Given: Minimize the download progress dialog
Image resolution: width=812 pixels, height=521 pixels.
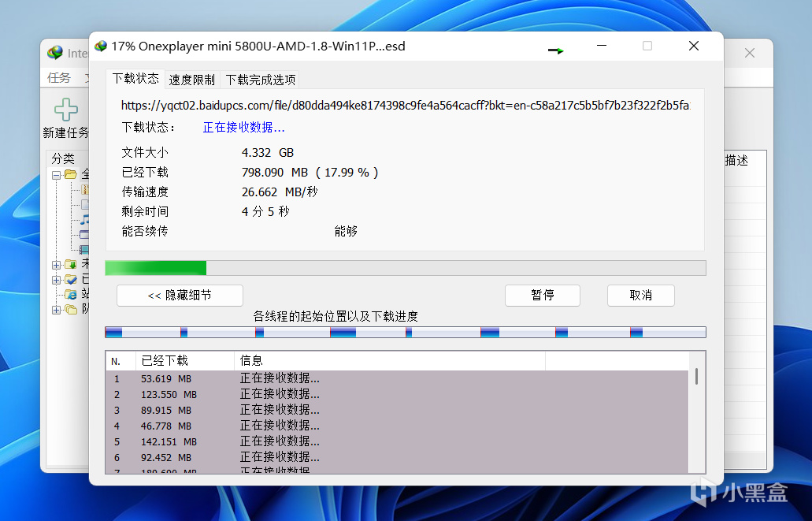Looking at the screenshot, I should pyautogui.click(x=601, y=47).
